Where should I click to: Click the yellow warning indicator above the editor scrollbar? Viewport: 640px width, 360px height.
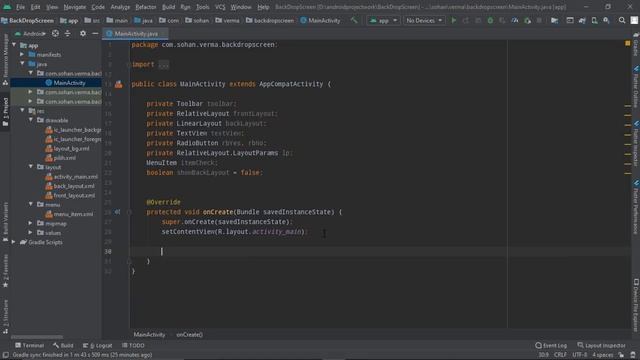(x=627, y=43)
